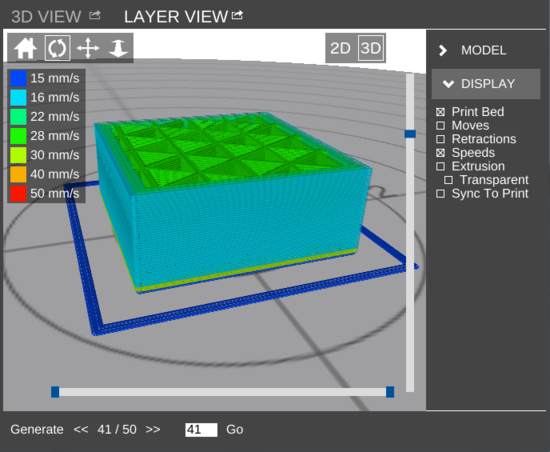
Task: Switch to the 3D VIEW tab
Action: click(46, 16)
